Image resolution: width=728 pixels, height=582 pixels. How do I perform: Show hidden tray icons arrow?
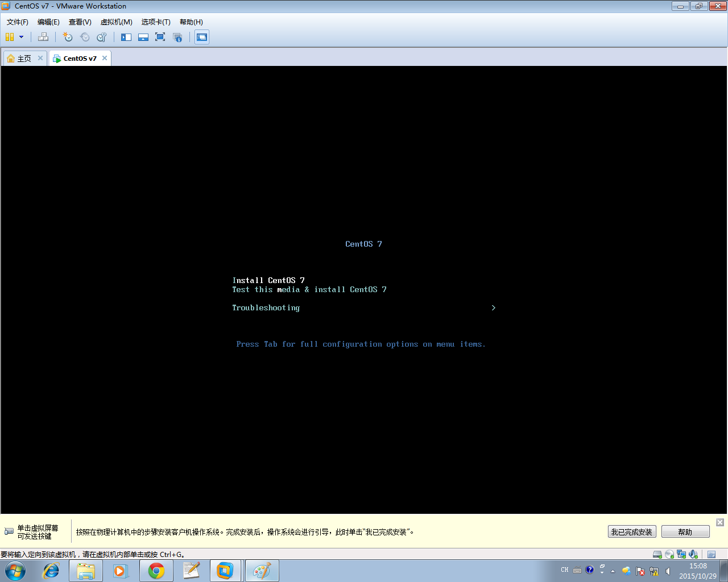pos(613,571)
